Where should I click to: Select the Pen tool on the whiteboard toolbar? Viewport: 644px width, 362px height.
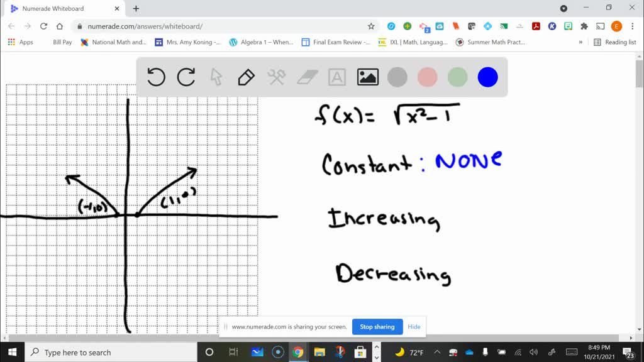[245, 77]
